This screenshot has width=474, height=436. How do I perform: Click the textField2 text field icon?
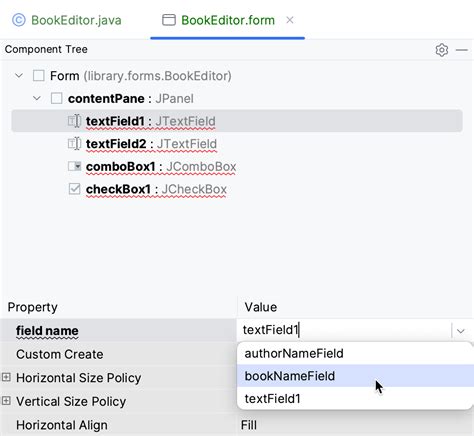pyautogui.click(x=74, y=144)
